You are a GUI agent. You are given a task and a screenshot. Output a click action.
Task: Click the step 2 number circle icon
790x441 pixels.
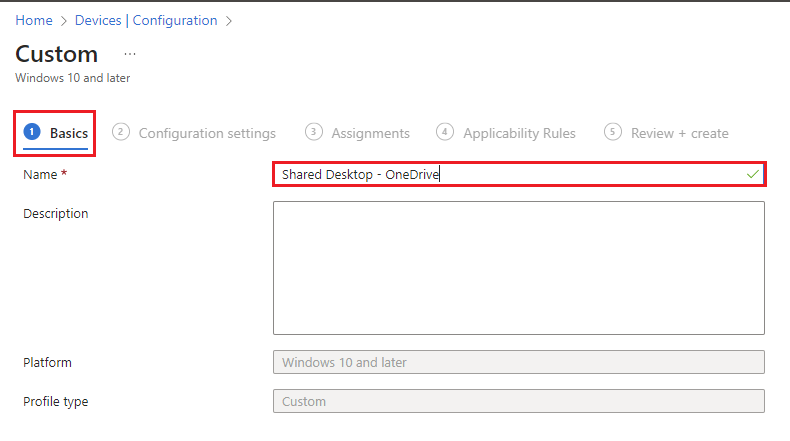tap(121, 132)
